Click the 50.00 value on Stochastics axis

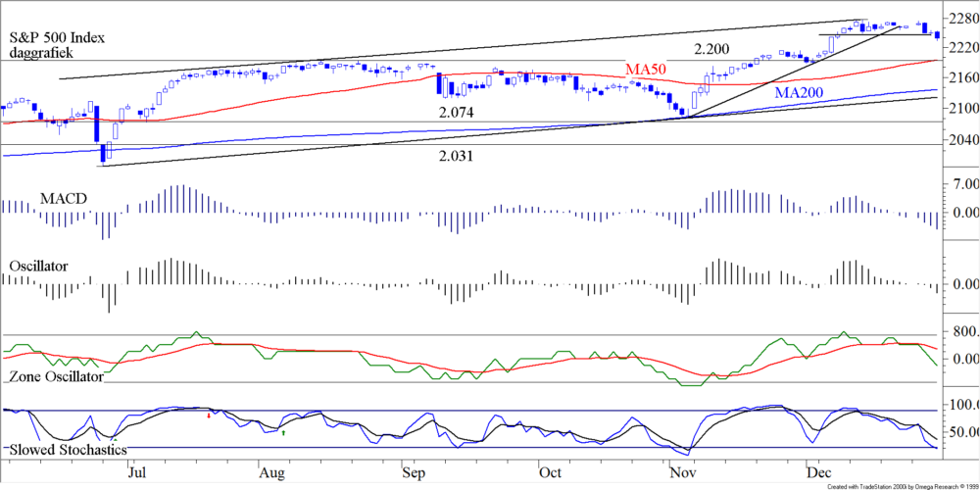click(965, 432)
